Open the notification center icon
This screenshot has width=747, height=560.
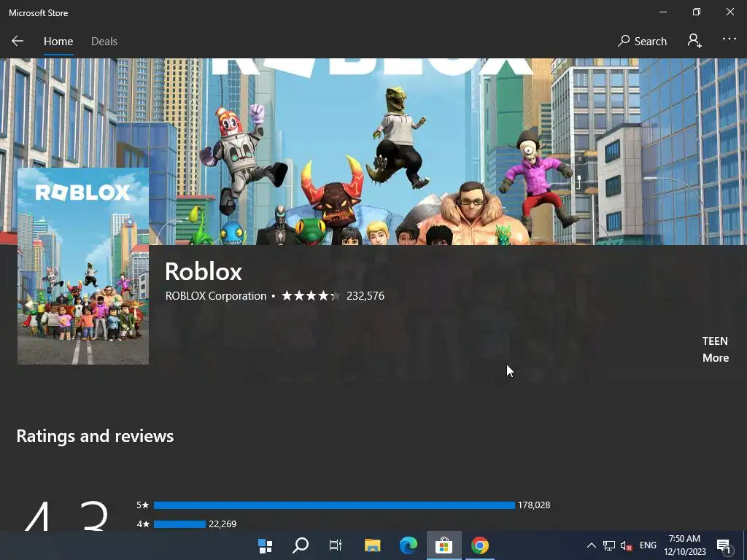point(724,546)
